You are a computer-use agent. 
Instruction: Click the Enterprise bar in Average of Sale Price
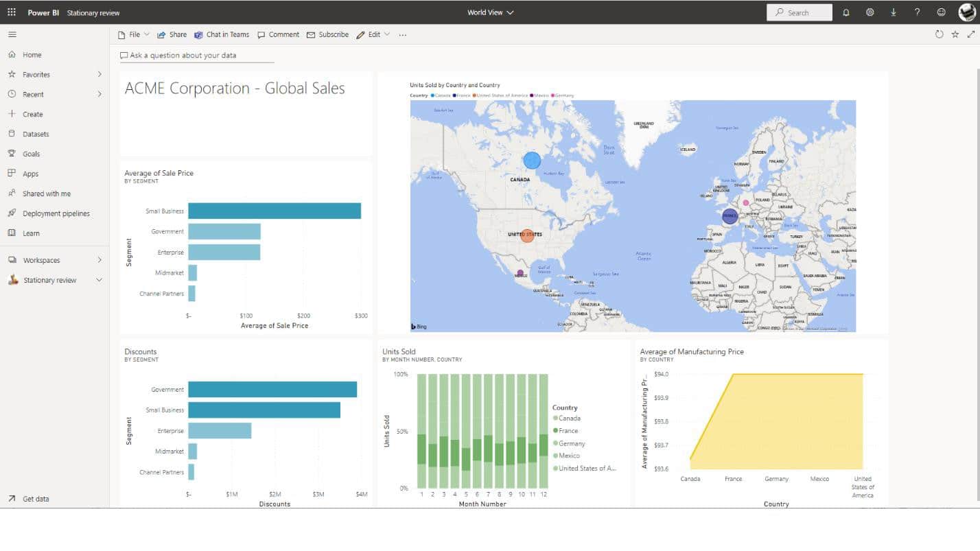pos(224,252)
